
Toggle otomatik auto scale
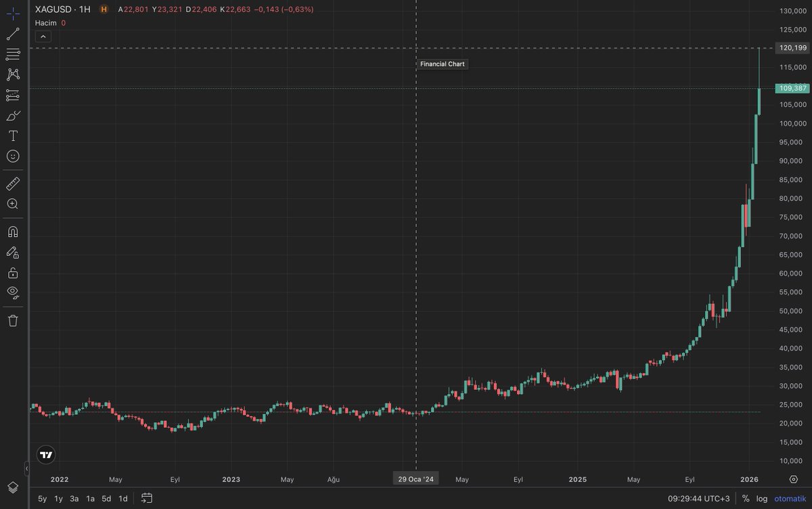(790, 498)
